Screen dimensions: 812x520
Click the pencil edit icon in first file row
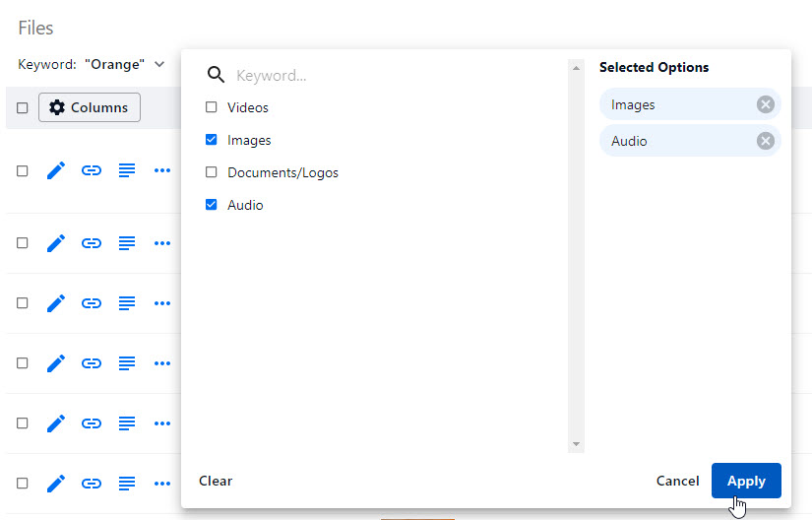pyautogui.click(x=56, y=170)
